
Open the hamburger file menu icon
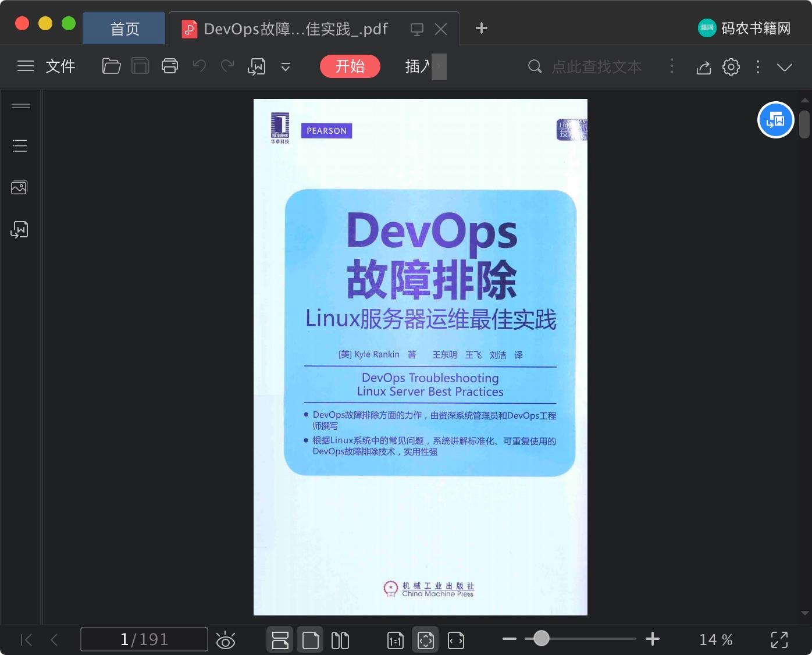25,66
